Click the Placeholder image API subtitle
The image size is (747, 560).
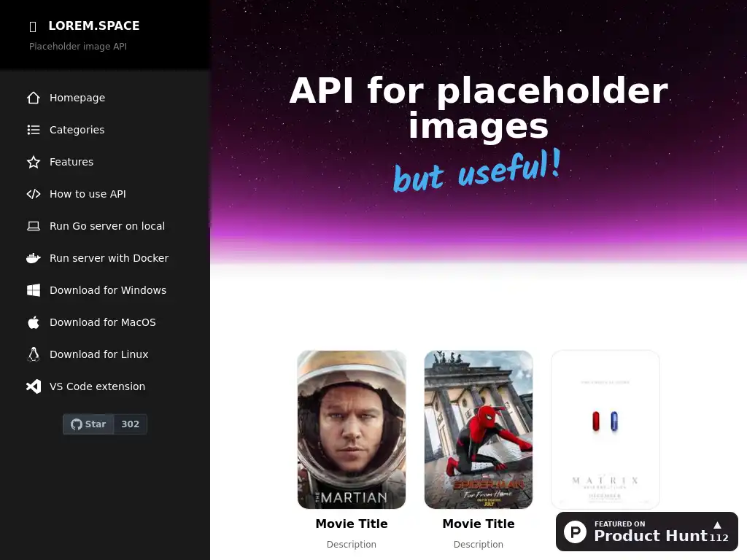(77, 46)
